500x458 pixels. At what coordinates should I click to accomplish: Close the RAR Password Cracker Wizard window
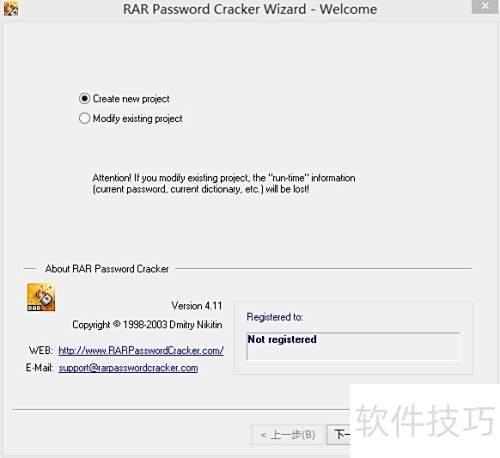485,6
